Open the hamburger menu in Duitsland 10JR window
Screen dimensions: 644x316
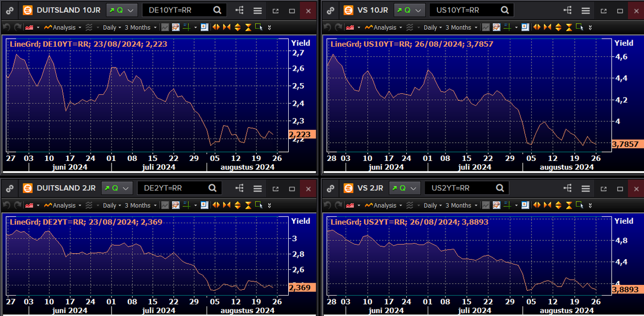pos(258,10)
